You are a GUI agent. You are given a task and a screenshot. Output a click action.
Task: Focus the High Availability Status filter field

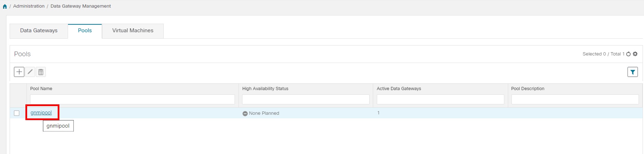point(306,100)
